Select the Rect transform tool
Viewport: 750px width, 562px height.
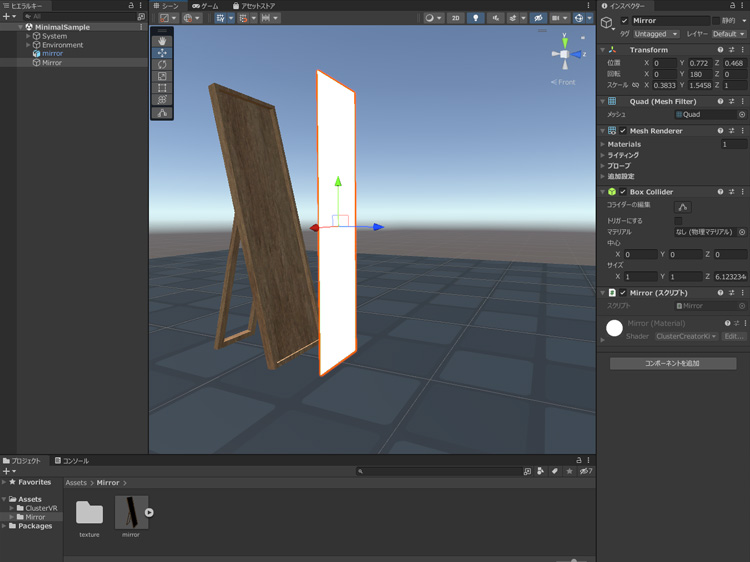coord(162,89)
